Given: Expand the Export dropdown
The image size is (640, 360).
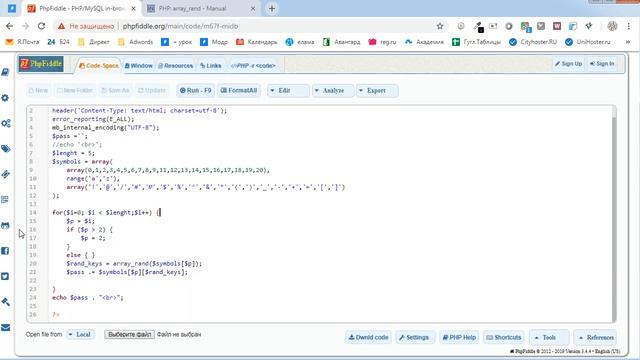Looking at the screenshot, I should coord(377,91).
